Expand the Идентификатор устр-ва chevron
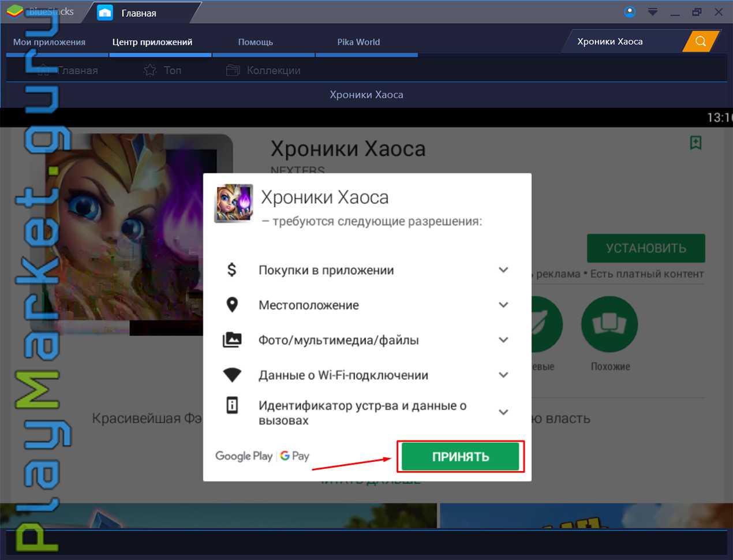The image size is (733, 560). [x=503, y=412]
